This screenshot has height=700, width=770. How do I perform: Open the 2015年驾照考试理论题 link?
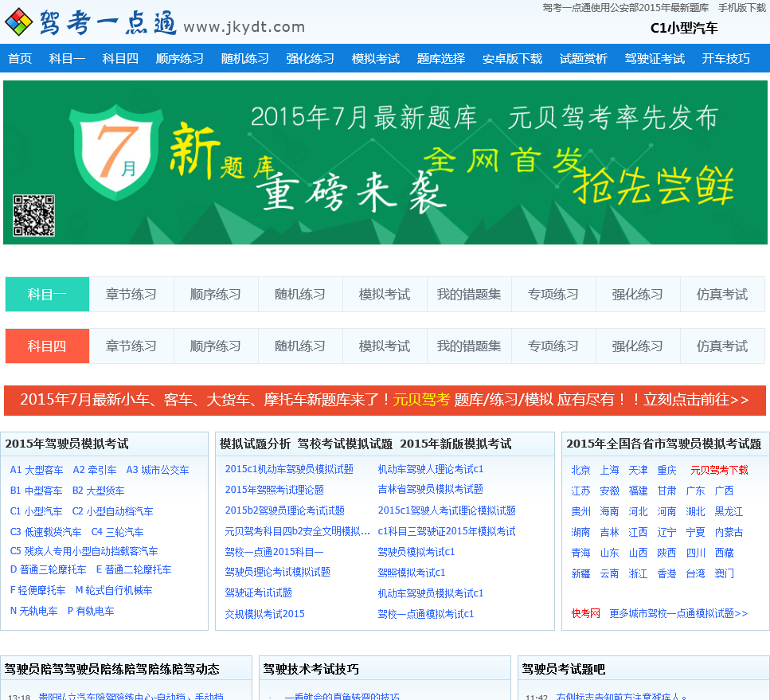[275, 490]
